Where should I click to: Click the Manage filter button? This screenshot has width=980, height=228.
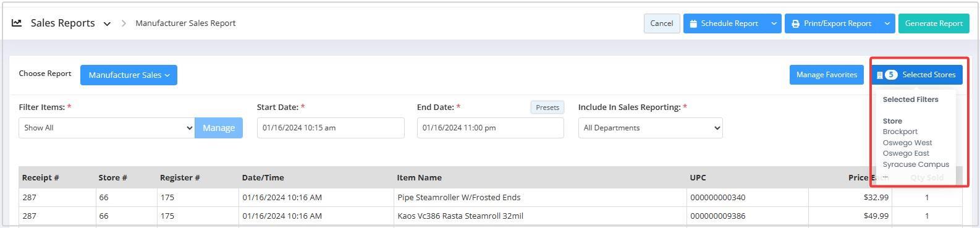(219, 128)
